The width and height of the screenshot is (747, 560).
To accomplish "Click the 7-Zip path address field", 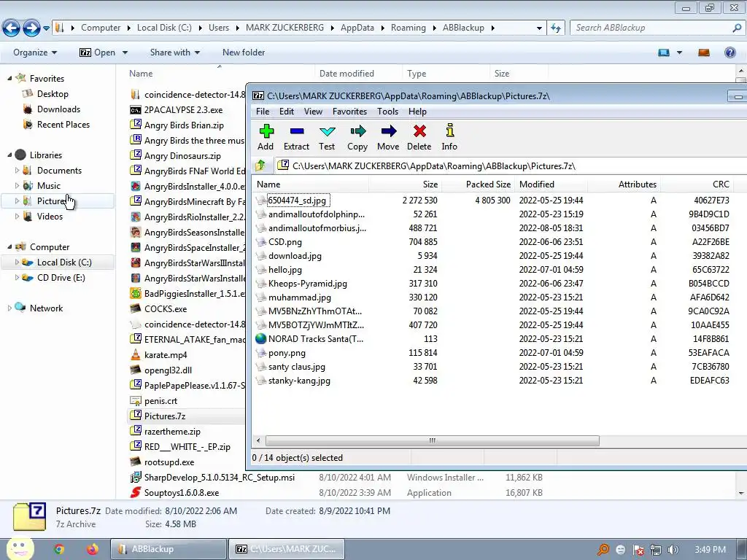I will click(x=512, y=166).
